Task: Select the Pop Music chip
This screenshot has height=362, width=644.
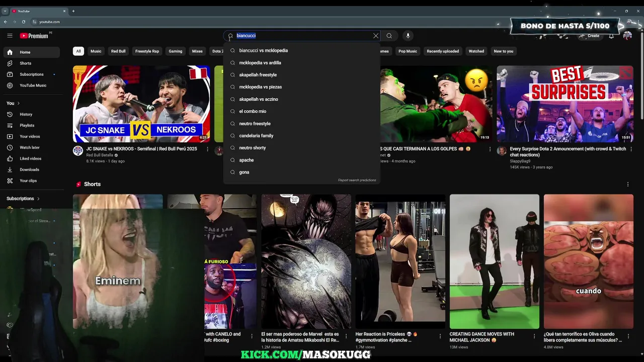Action: [408, 51]
